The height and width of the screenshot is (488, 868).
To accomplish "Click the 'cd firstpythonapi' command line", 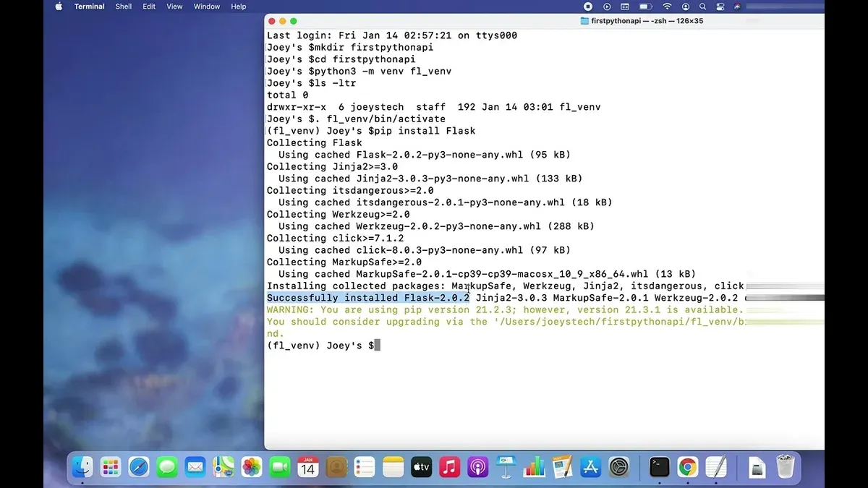I will [x=341, y=59].
